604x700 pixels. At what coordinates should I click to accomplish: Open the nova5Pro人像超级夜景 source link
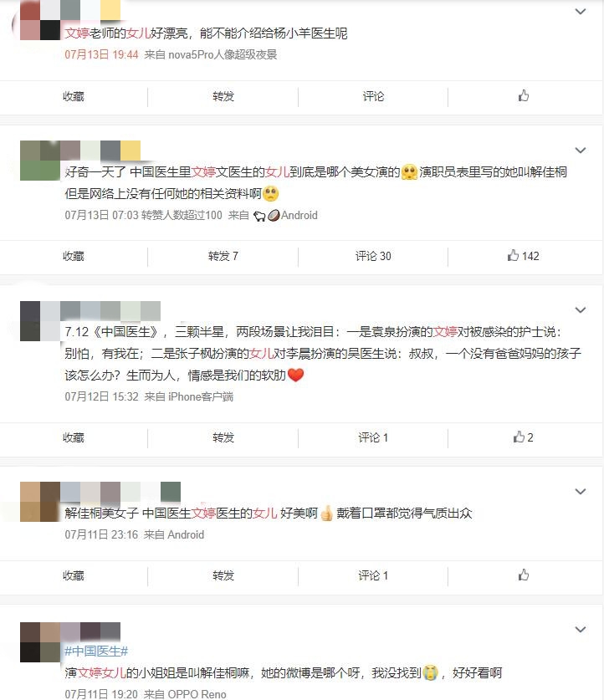point(223,55)
